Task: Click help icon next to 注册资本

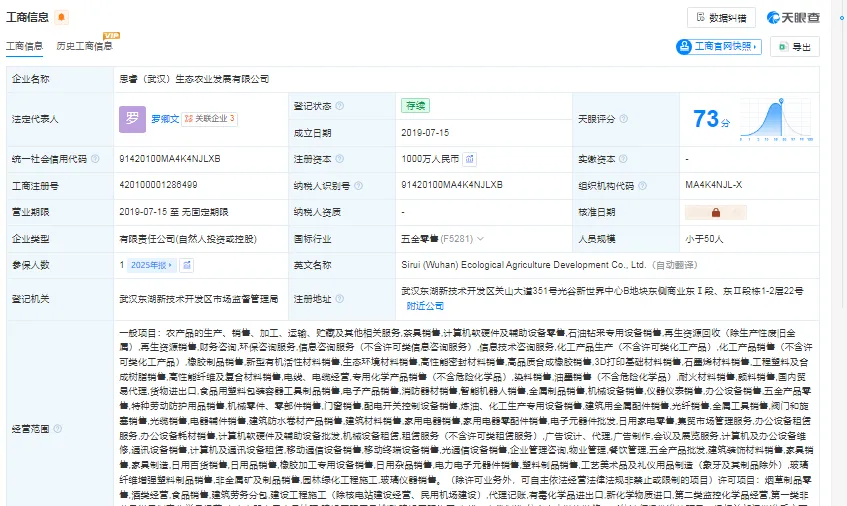Action: point(340,159)
